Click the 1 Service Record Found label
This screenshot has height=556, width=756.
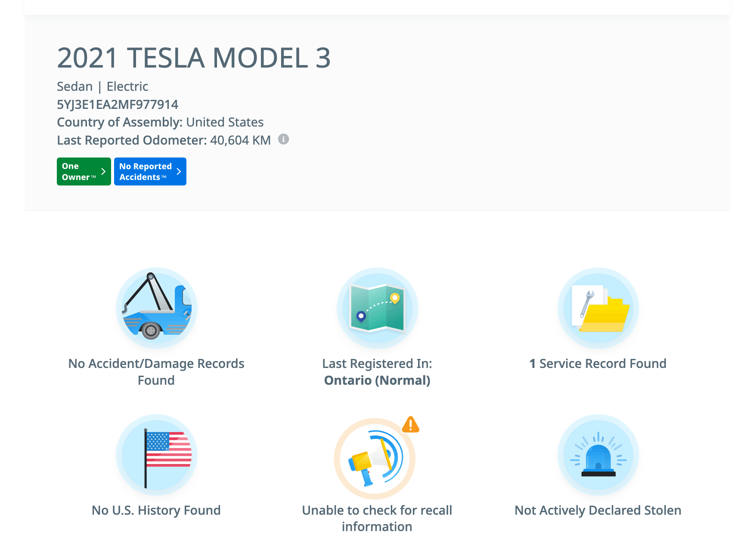598,364
